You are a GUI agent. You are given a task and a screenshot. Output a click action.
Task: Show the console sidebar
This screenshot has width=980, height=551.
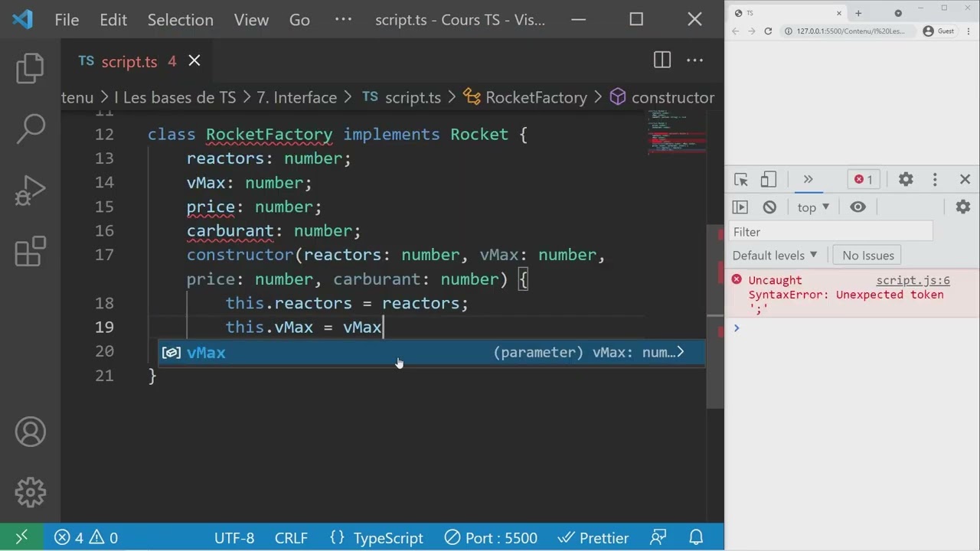coord(740,207)
